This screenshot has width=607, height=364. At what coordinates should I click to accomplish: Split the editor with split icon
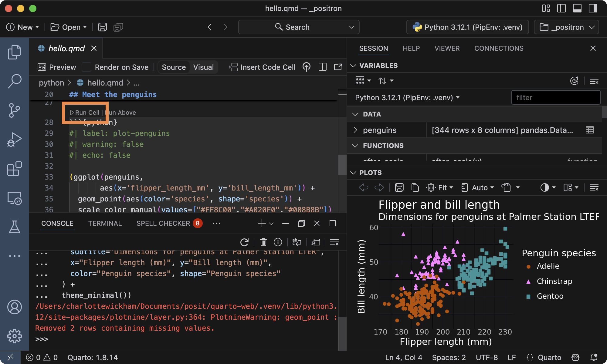323,67
